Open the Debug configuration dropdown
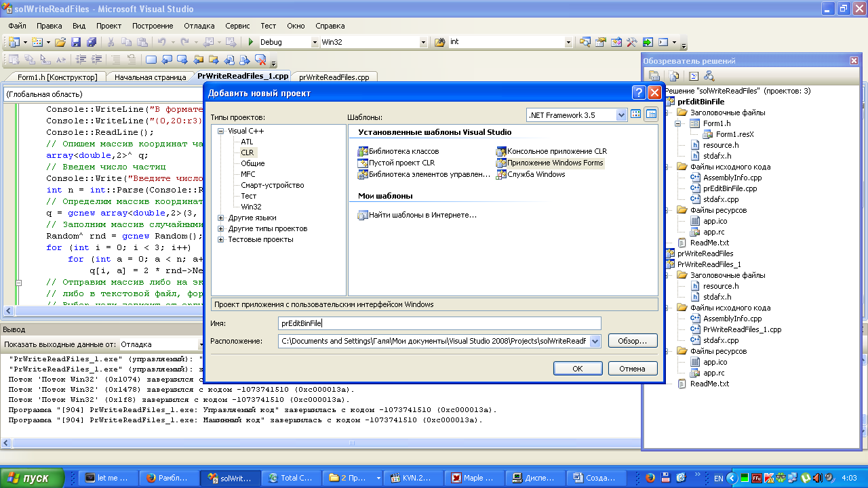 pos(315,42)
